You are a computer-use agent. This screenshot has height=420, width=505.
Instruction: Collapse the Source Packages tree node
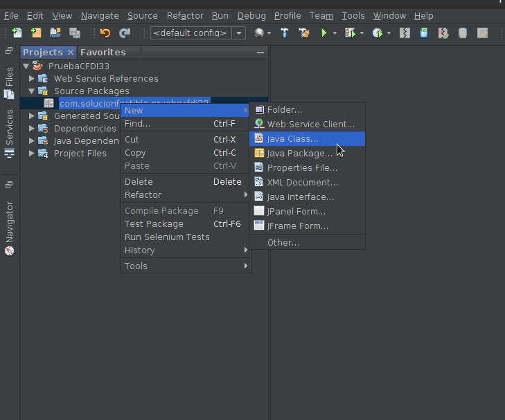tap(32, 91)
